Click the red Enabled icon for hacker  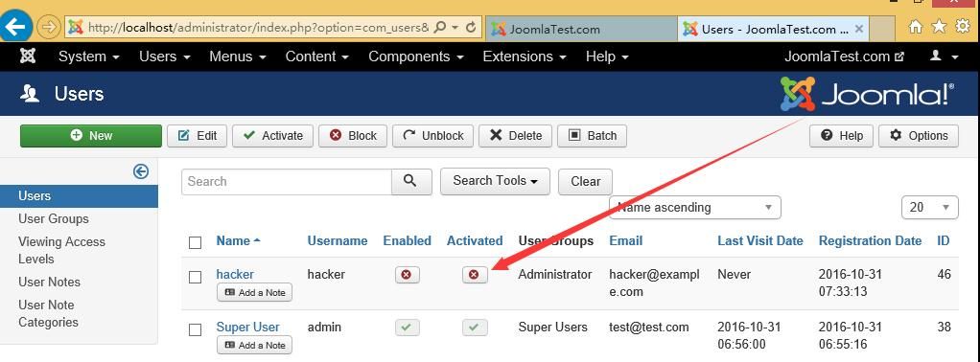408,275
